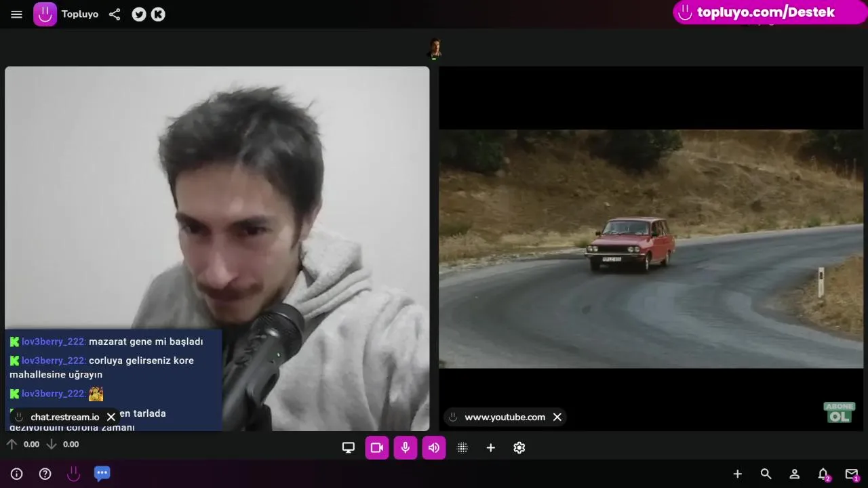Viewport: 868px width, 488px height.
Task: Click the Topluyo smiley icon in bottom bar
Action: [x=74, y=474]
